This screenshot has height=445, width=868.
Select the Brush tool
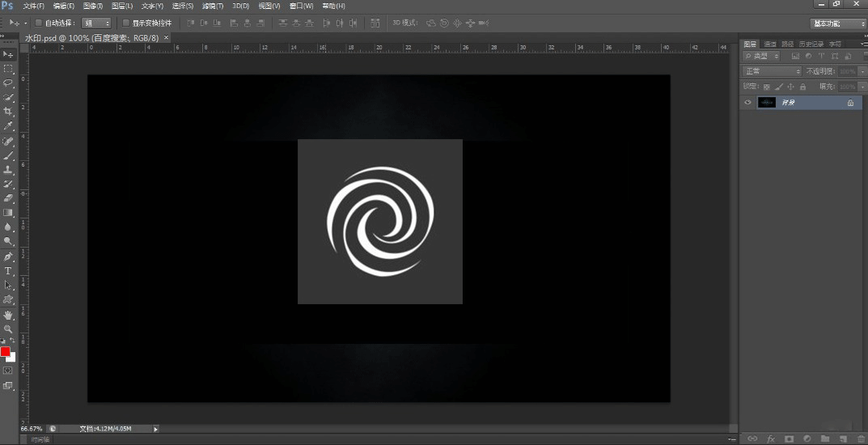click(8, 156)
